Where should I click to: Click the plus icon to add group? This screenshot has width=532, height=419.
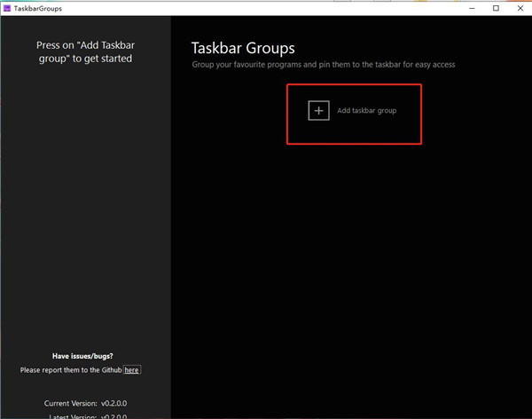pyautogui.click(x=318, y=111)
